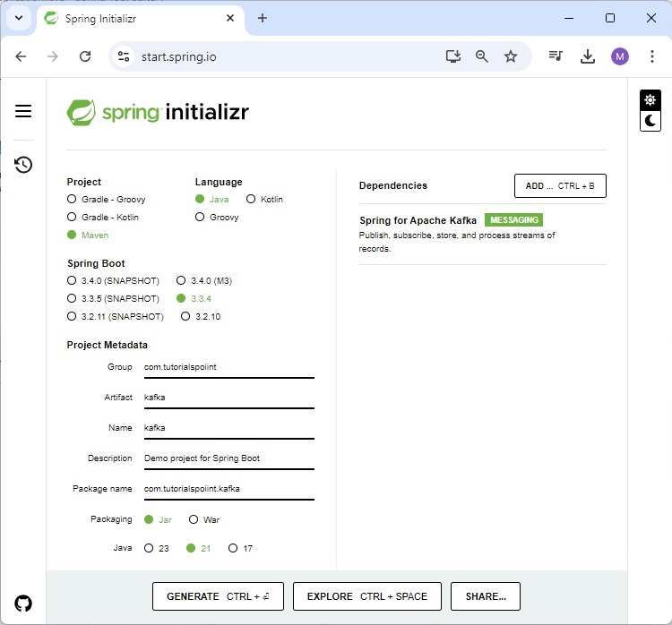The width and height of the screenshot is (672, 625).
Task: Click ADD dependencies button
Action: [x=560, y=185]
